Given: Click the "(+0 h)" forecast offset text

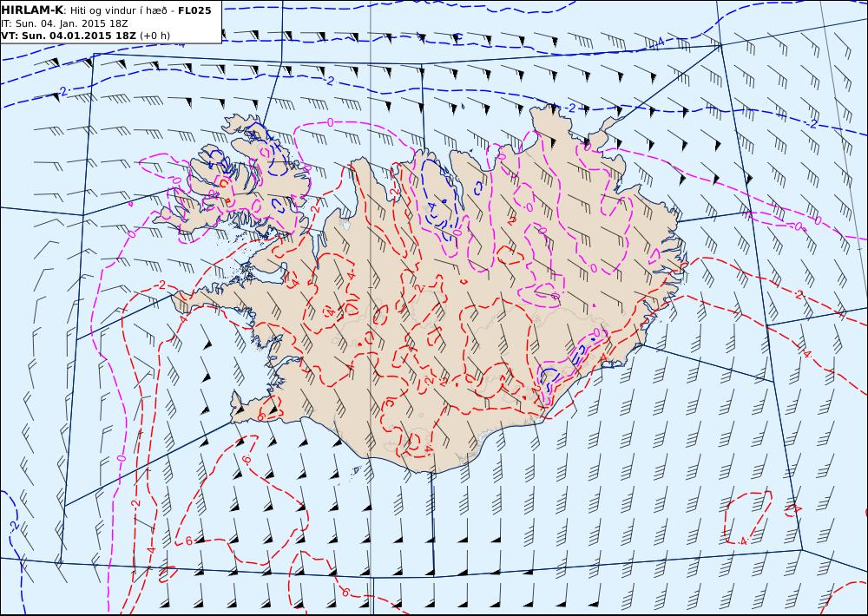Looking at the screenshot, I should [155, 36].
